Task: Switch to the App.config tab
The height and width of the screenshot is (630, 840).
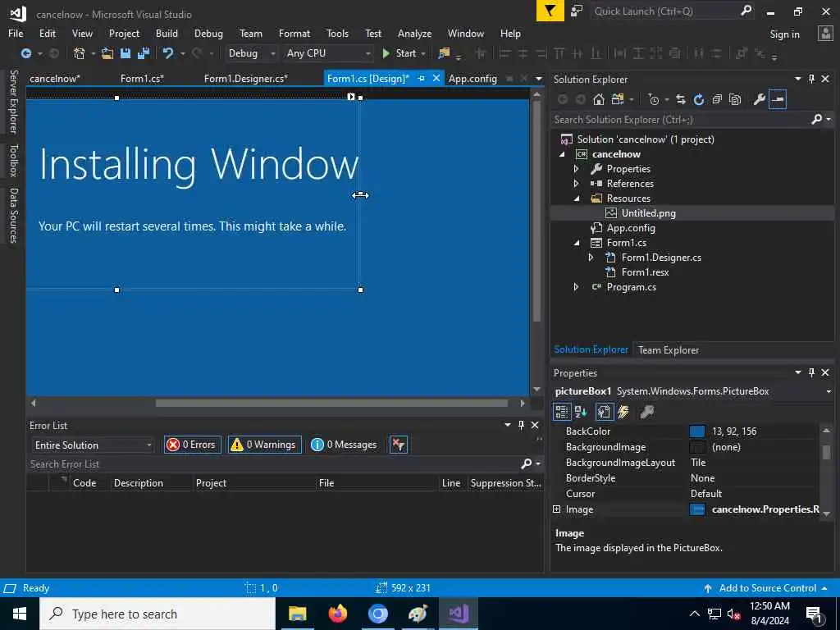Action: [472, 78]
